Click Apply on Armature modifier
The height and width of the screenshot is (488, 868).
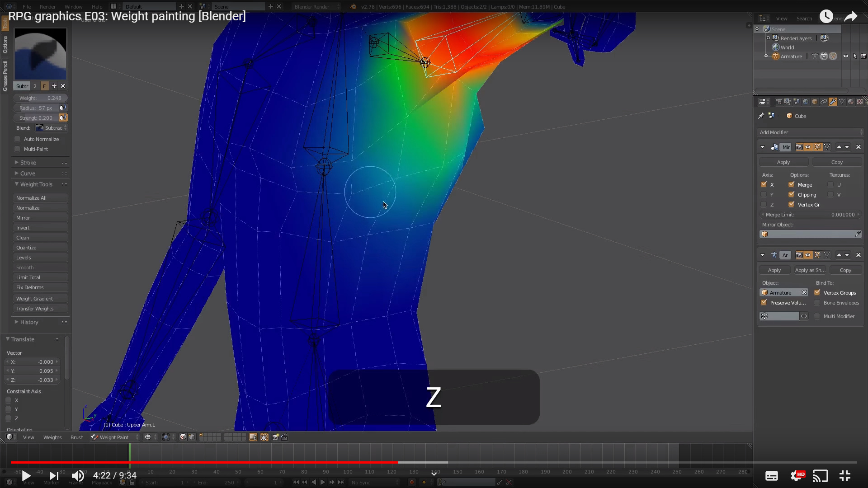point(774,270)
